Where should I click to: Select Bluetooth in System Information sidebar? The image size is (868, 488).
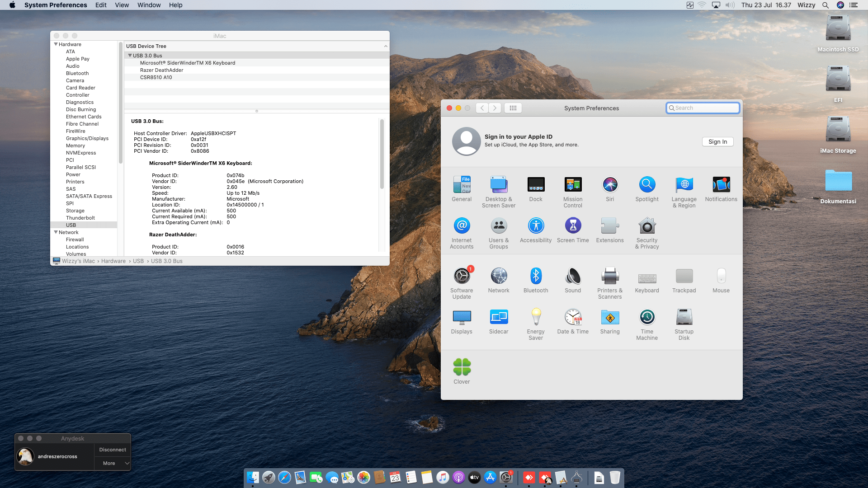tap(77, 73)
